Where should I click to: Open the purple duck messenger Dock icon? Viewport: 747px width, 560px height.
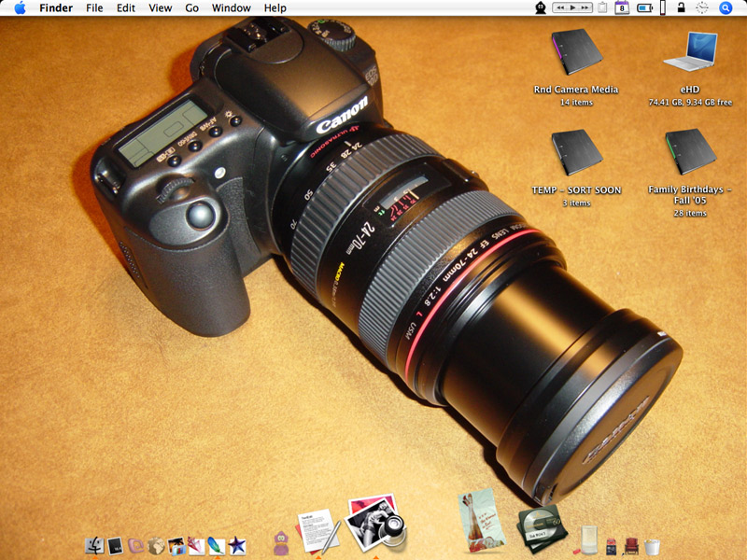pos(281,543)
